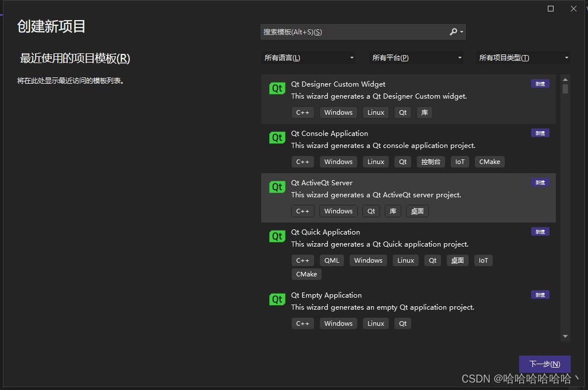The width and height of the screenshot is (588, 390).
Task: Click the 下一步 Next button
Action: point(544,364)
